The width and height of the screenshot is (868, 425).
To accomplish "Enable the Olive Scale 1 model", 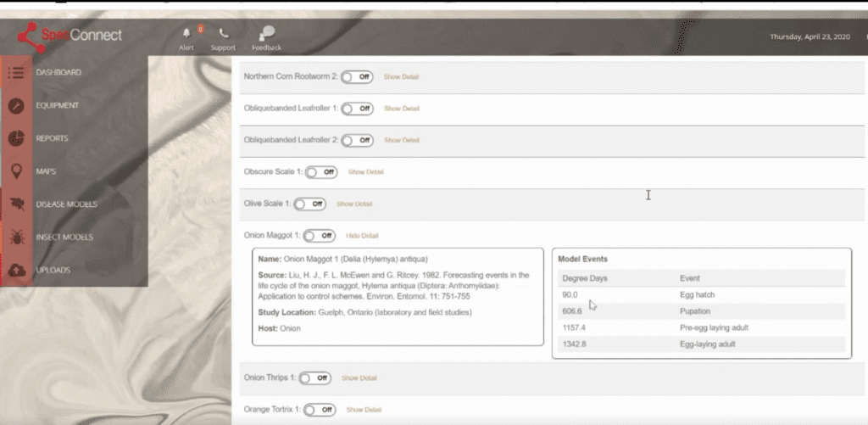I will [309, 204].
